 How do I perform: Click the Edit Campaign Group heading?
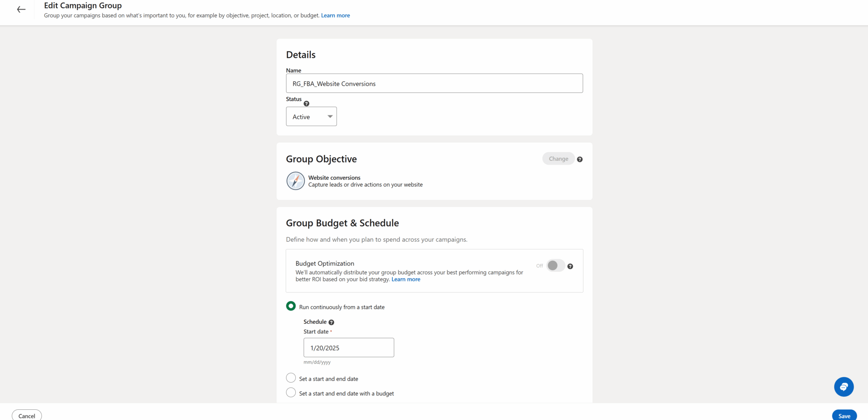[83, 6]
